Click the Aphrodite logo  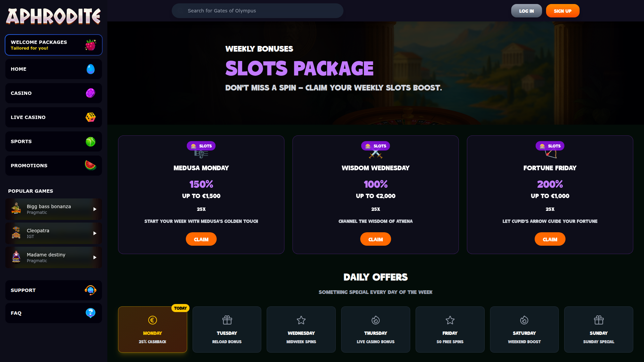click(x=53, y=16)
